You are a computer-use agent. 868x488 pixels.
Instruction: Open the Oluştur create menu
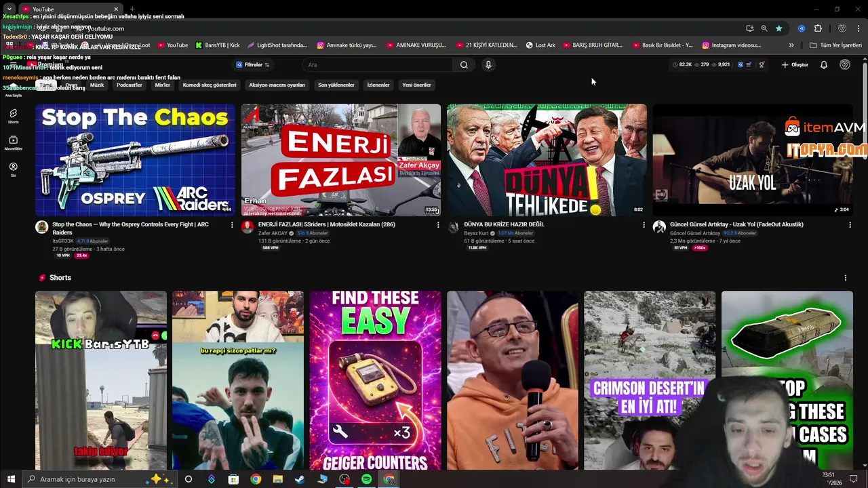795,65
